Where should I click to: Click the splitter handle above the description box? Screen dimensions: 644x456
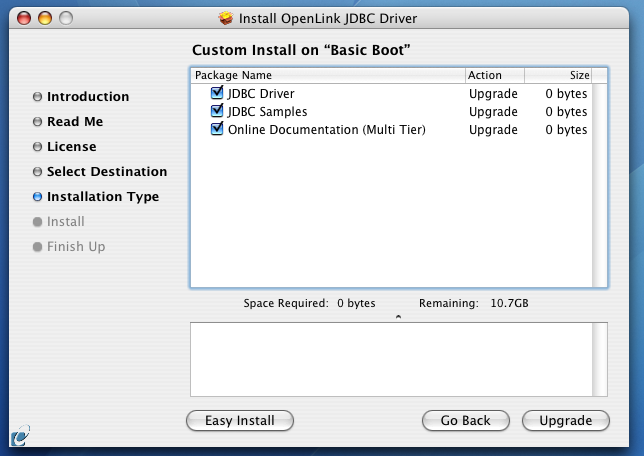[x=398, y=316]
